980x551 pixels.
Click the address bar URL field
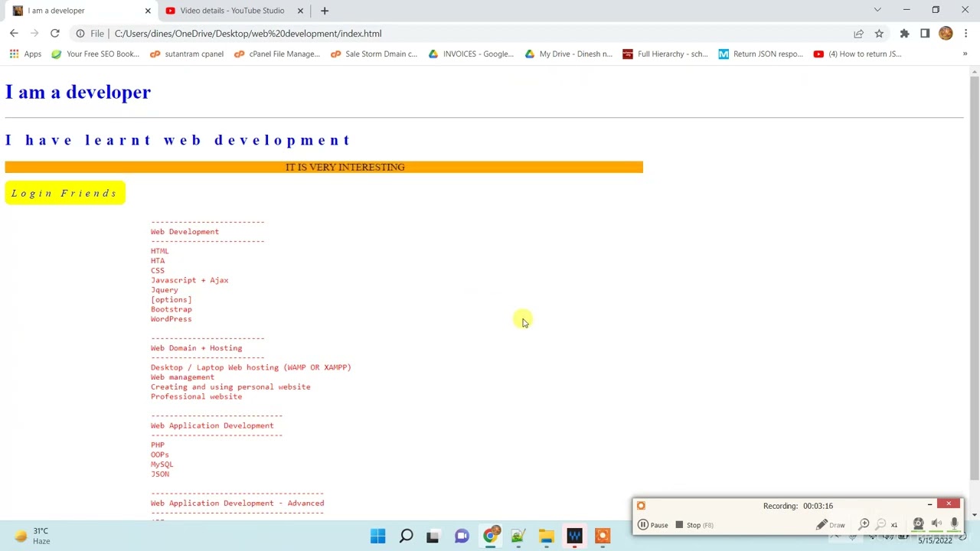coord(475,34)
